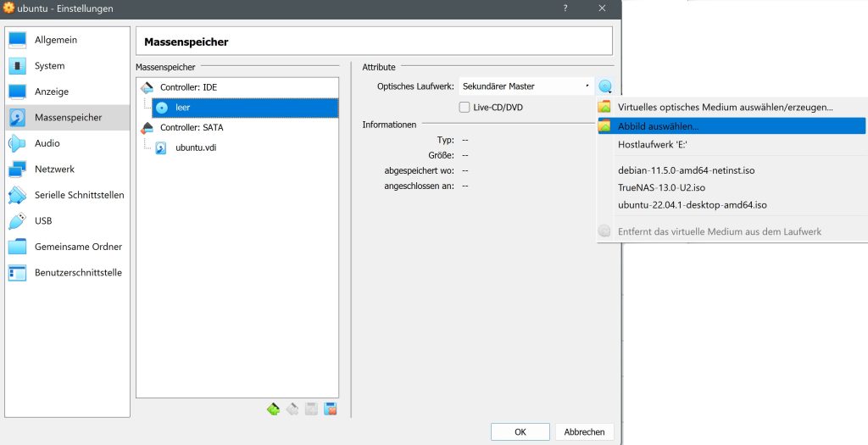Choose Abbild auswählen menu entry

(732, 126)
